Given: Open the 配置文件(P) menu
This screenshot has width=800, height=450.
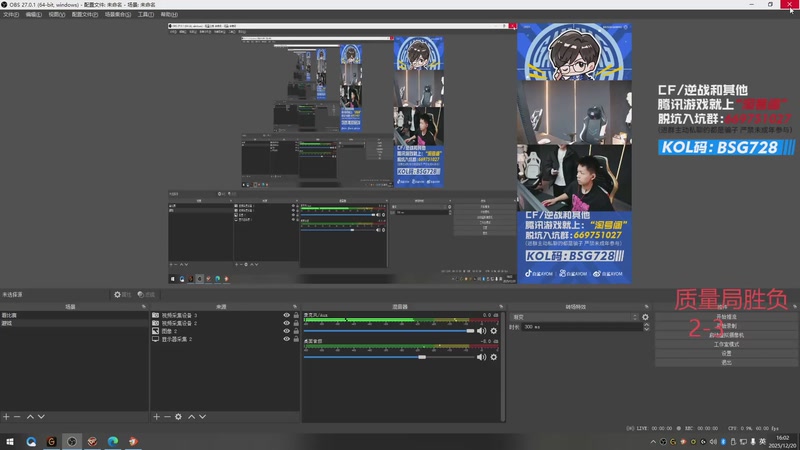Looking at the screenshot, I should [x=85, y=14].
